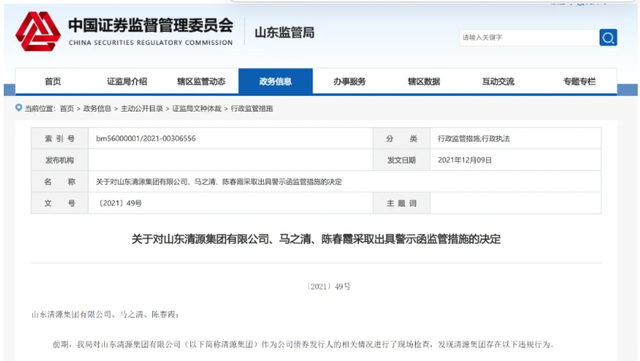Go to 首页 via breadcrumb link
640x361 pixels.
point(67,109)
